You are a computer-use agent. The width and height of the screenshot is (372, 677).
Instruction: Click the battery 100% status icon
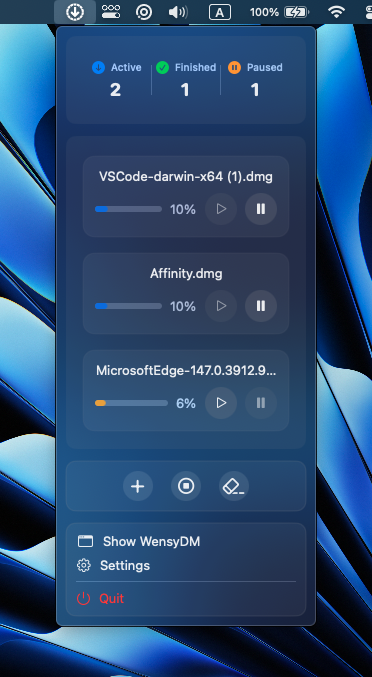(x=279, y=12)
